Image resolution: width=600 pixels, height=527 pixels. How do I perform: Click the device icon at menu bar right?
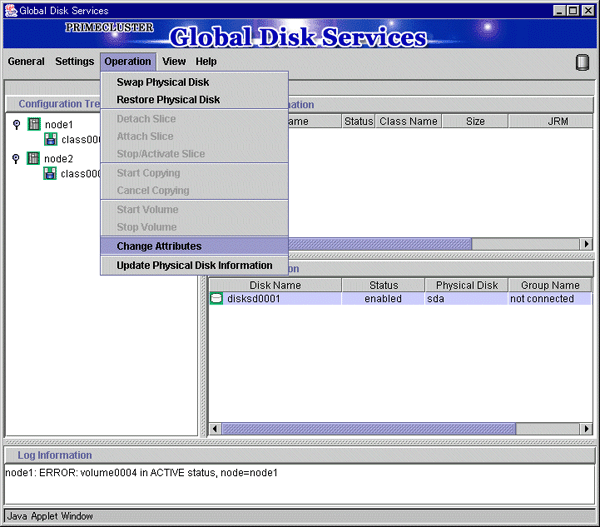click(x=583, y=63)
